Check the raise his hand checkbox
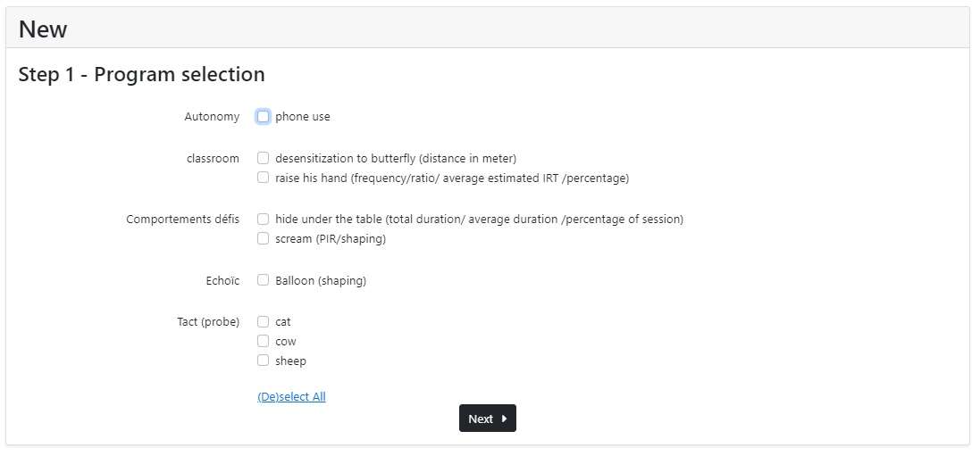The height and width of the screenshot is (456, 980). [264, 178]
